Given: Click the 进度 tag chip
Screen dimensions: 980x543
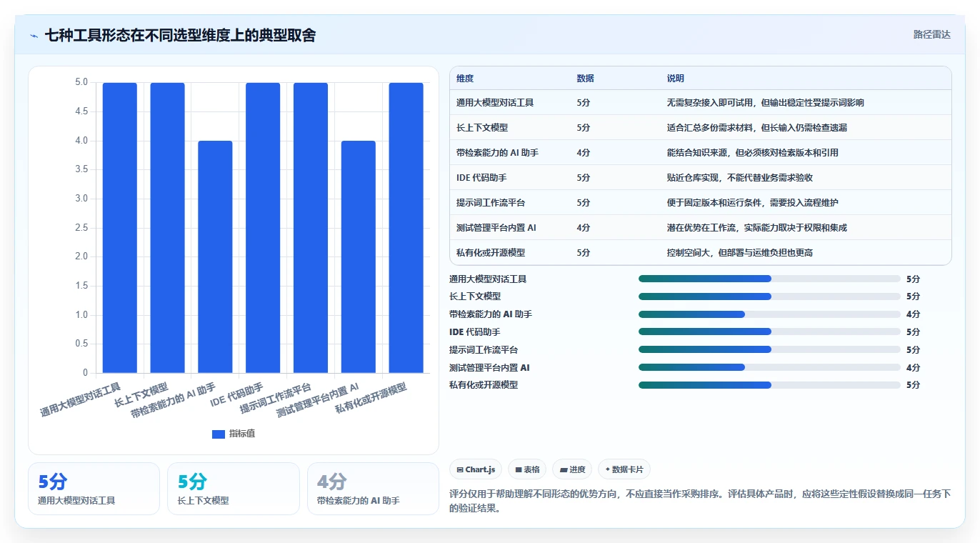Looking at the screenshot, I should tap(572, 469).
